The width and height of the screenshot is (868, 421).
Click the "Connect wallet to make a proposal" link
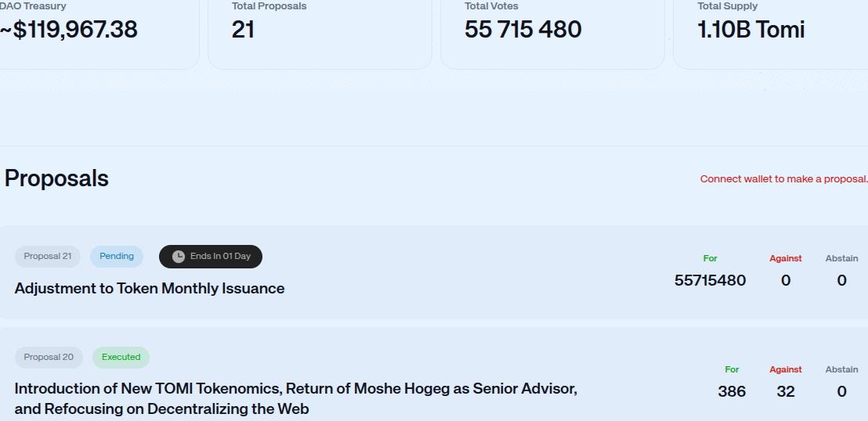pyautogui.click(x=783, y=179)
